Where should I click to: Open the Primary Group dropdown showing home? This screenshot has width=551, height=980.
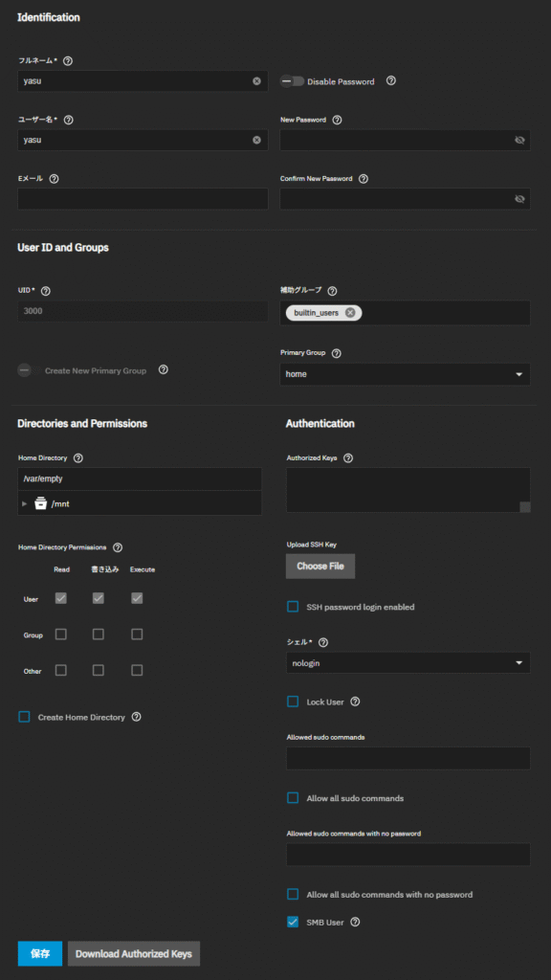pyautogui.click(x=405, y=374)
